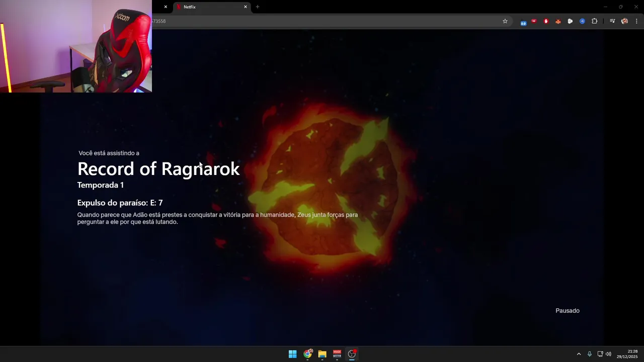The width and height of the screenshot is (644, 362).
Task: Open the volume speaker tray icon
Action: pyautogui.click(x=608, y=354)
